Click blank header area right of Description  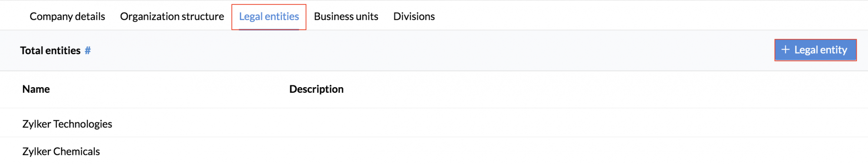608,89
